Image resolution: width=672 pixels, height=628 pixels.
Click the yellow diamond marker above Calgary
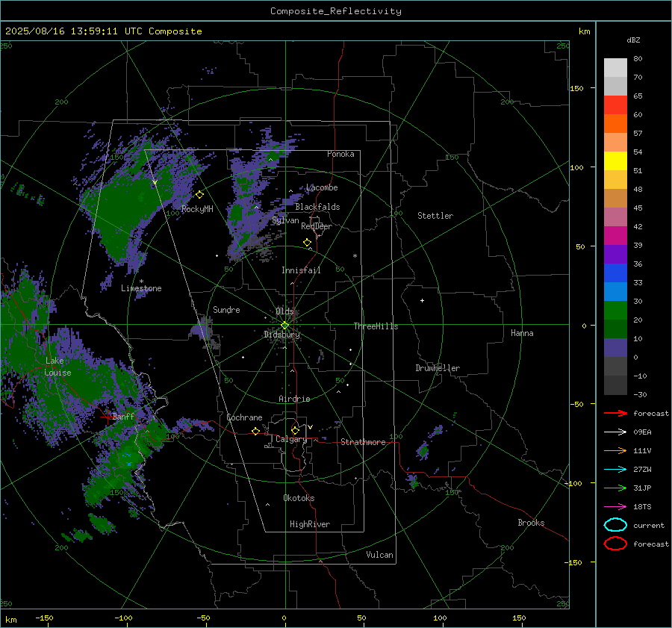[x=295, y=430]
